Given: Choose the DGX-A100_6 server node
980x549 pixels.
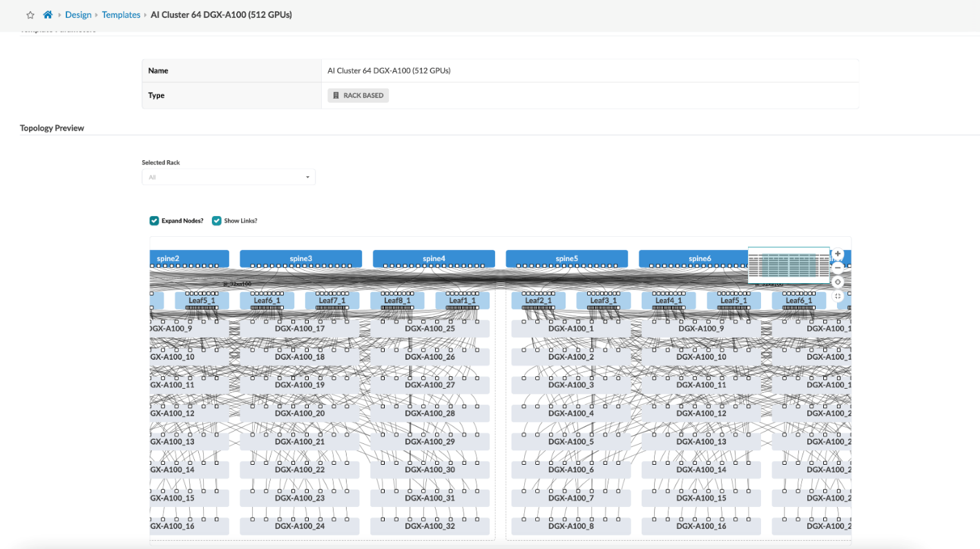Looking at the screenshot, I should (x=571, y=470).
